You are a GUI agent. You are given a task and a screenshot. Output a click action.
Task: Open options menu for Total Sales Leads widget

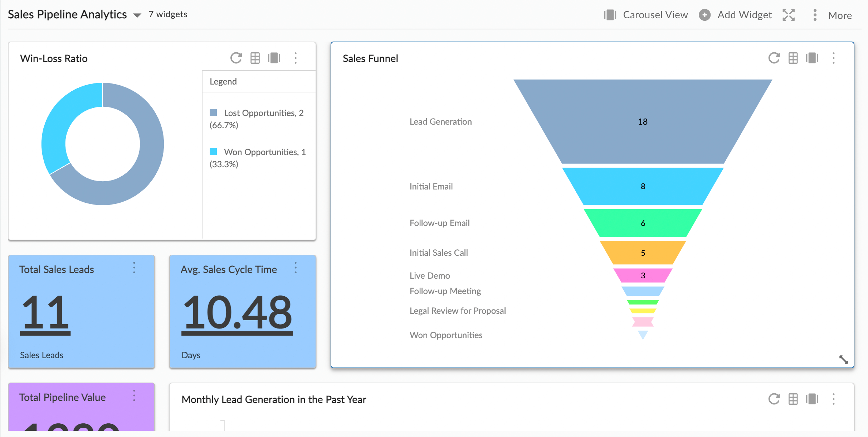[x=135, y=267]
